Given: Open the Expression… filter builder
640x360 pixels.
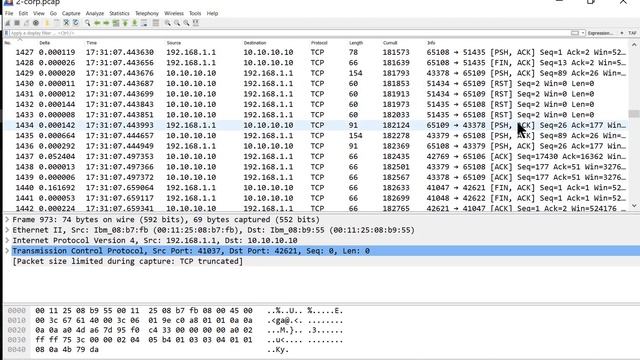Looking at the screenshot, I should point(600,33).
